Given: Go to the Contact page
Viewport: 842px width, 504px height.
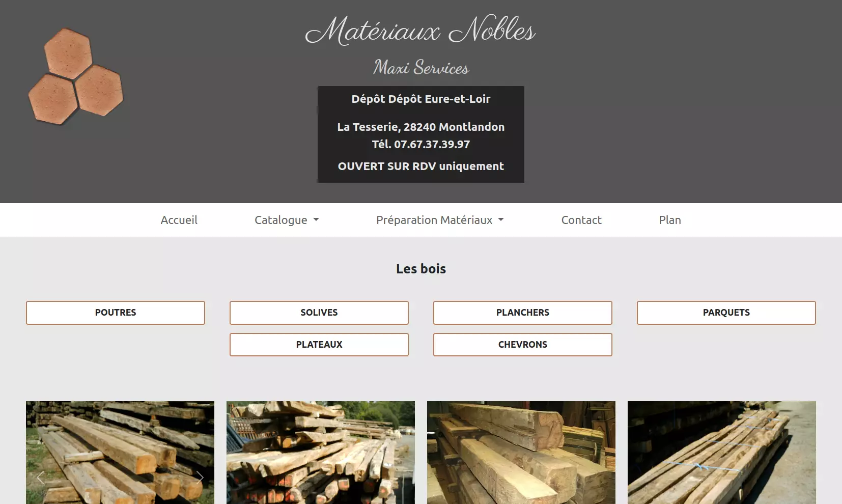Looking at the screenshot, I should pos(581,220).
